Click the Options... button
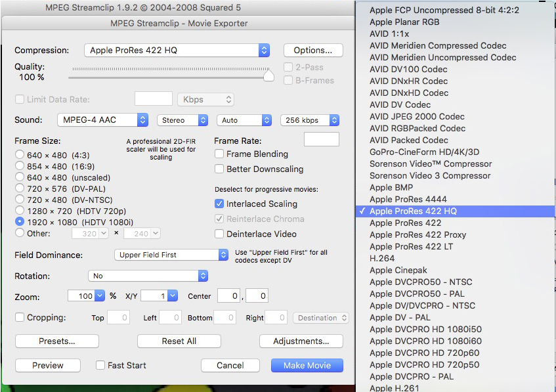The width and height of the screenshot is (556, 392). [313, 51]
